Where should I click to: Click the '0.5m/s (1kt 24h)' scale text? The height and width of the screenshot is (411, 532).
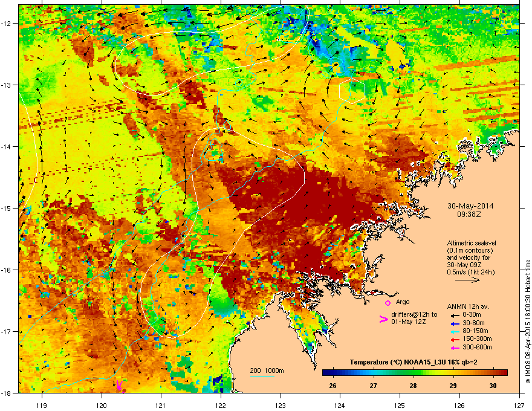click(x=470, y=272)
